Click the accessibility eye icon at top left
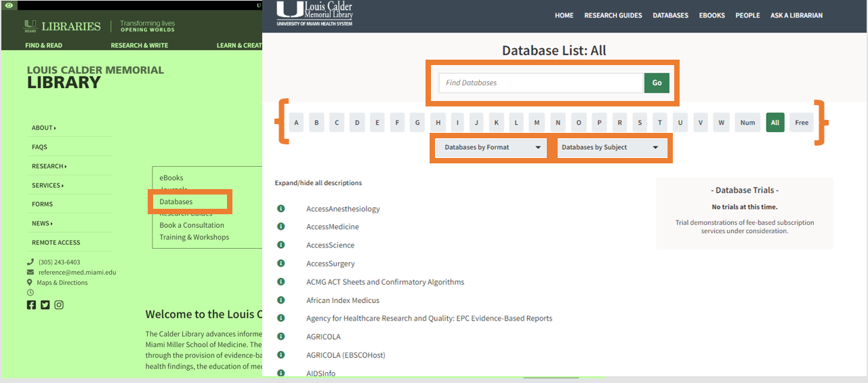Viewport: 868px width, 383px height. tap(9, 5)
